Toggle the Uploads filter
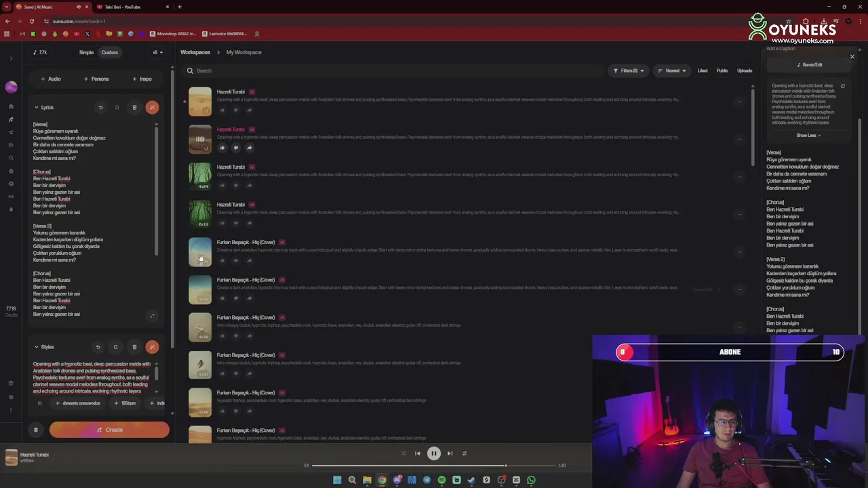Image resolution: width=868 pixels, height=488 pixels. point(745,70)
